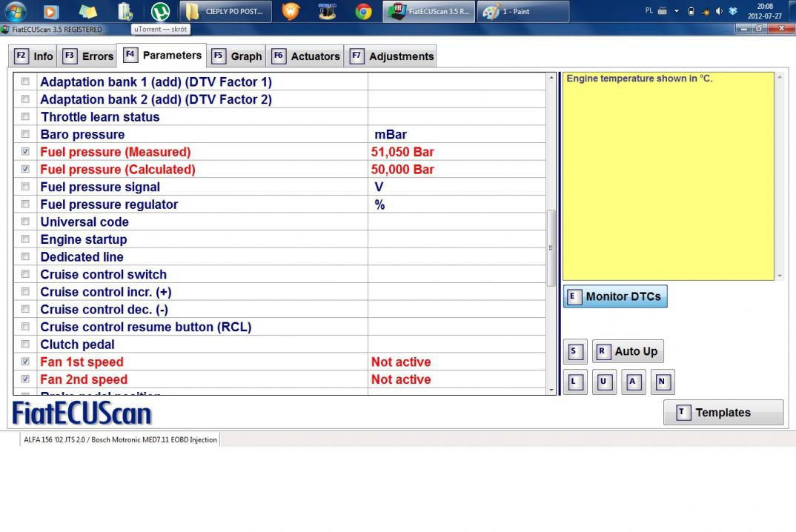Screen dimensions: 796x532
Task: Open Google Chrome from taskbar
Action: point(363,11)
